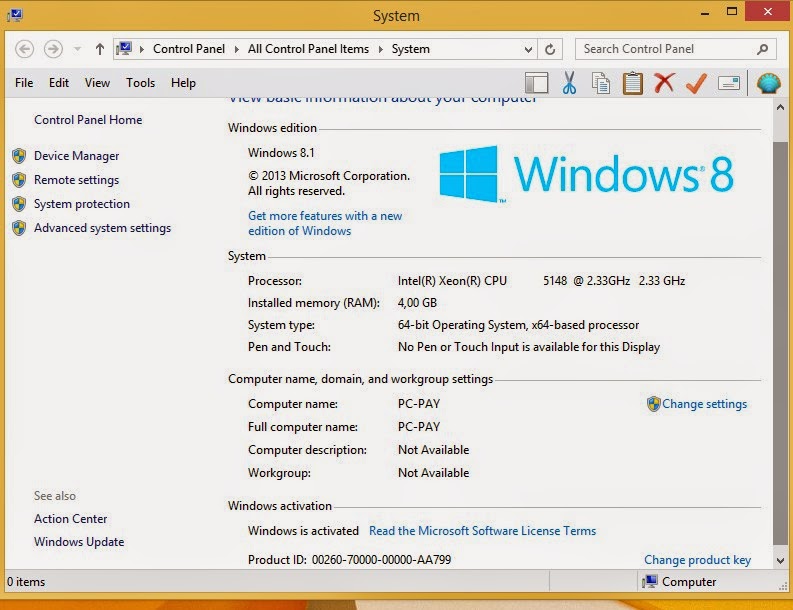
Task: Expand the address bar history dropdown
Action: [528, 50]
